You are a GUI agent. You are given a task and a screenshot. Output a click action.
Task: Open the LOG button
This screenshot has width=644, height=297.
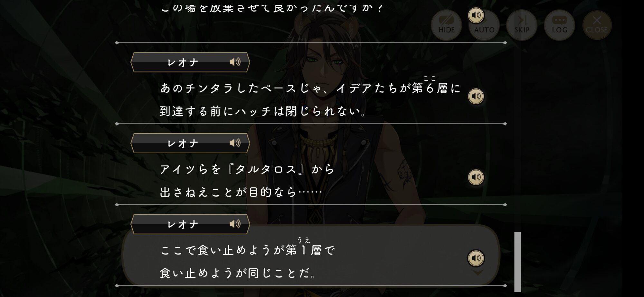click(x=559, y=25)
